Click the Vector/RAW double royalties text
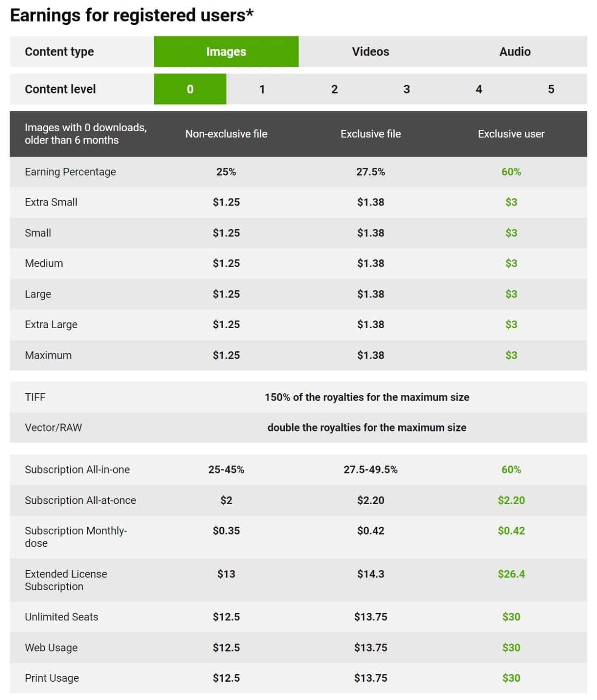The width and height of the screenshot is (597, 700). click(367, 427)
